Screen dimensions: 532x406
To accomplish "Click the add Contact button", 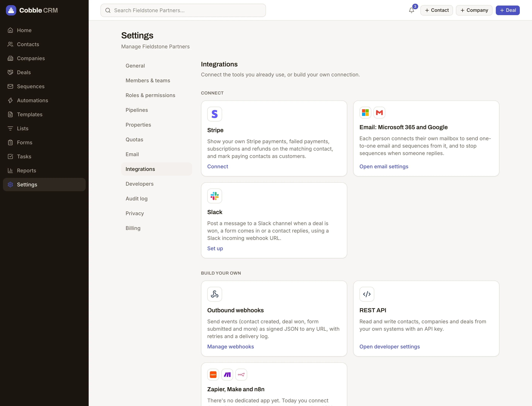I will coord(436,10).
